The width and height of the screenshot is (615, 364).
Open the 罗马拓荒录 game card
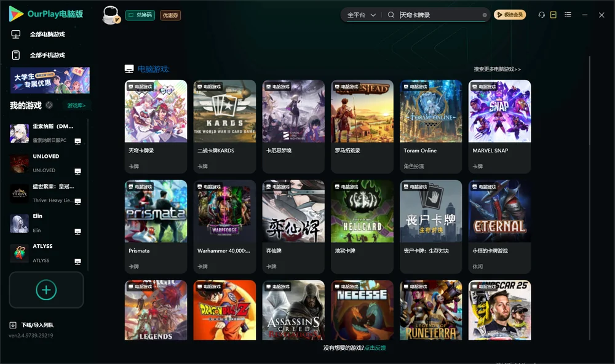(362, 126)
